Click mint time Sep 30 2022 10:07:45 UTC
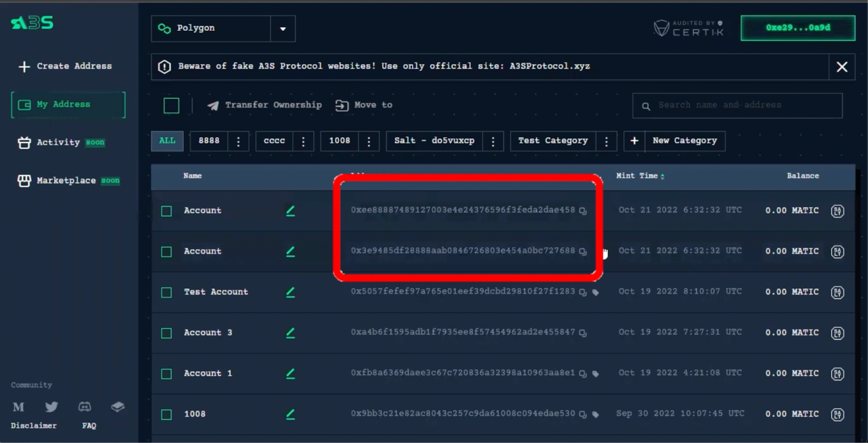 (680, 414)
